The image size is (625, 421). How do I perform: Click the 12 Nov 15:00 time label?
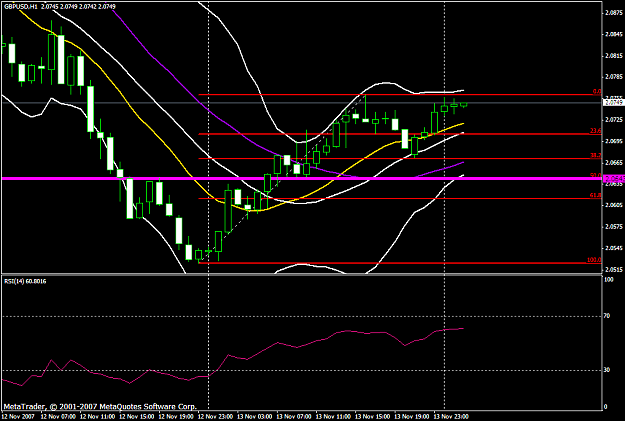137,417
